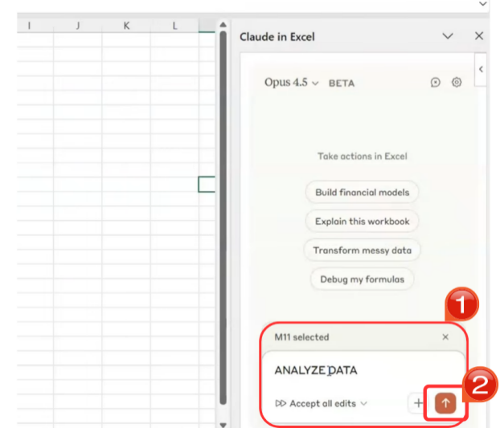Click the Take actions in Excel text
The image size is (504, 428).
(363, 156)
